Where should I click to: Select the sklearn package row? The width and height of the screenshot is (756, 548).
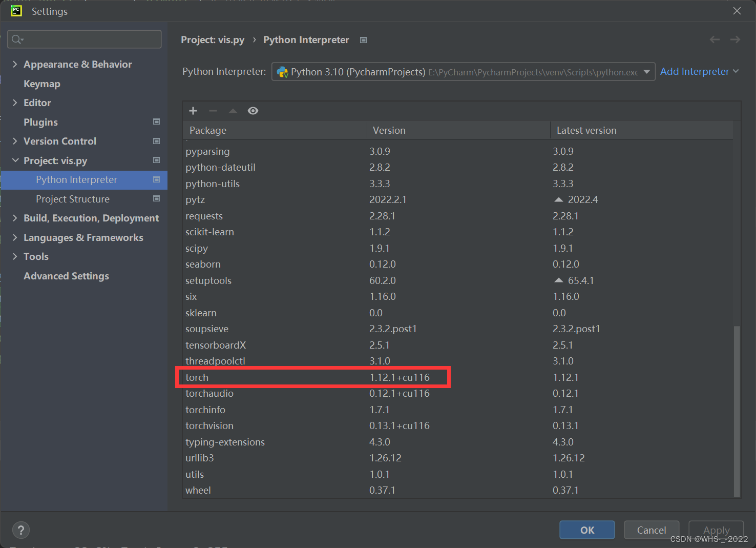(458, 313)
